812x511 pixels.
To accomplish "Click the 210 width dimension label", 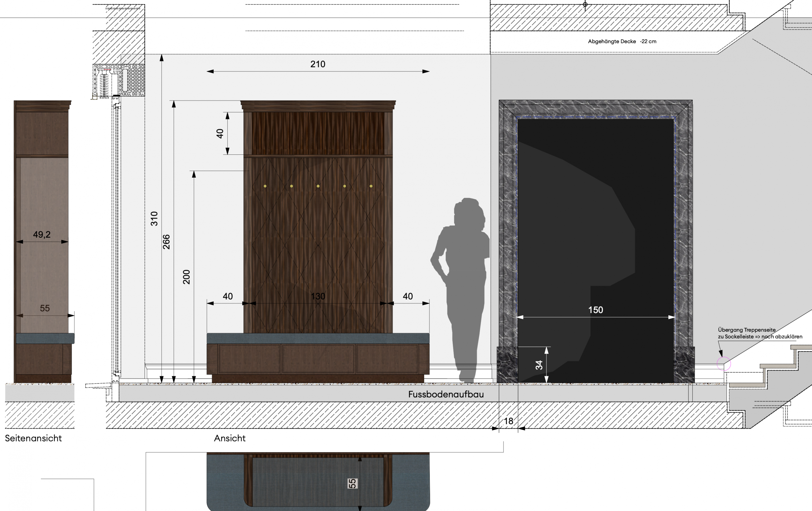I will coord(318,64).
